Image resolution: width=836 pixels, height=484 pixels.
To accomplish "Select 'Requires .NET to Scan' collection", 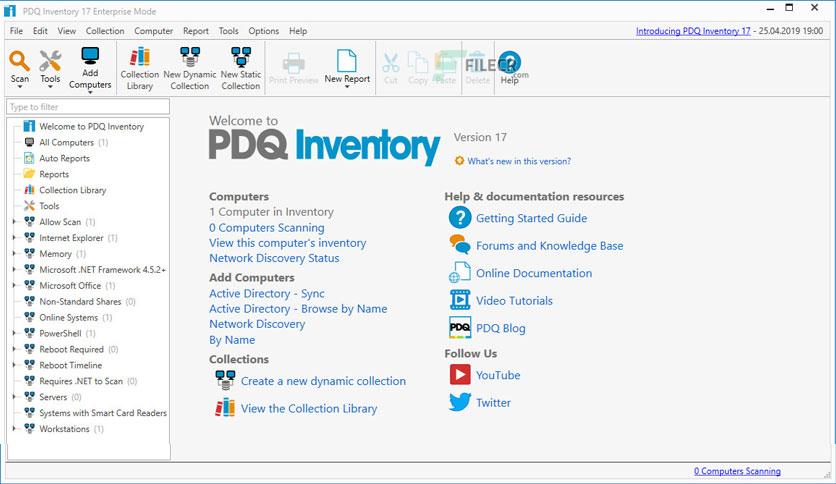I will pos(81,381).
